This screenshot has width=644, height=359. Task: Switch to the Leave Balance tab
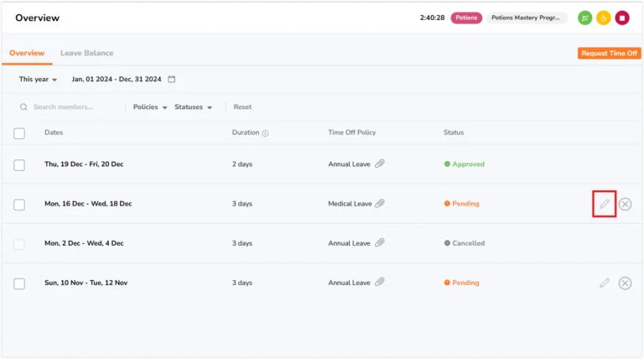[86, 53]
